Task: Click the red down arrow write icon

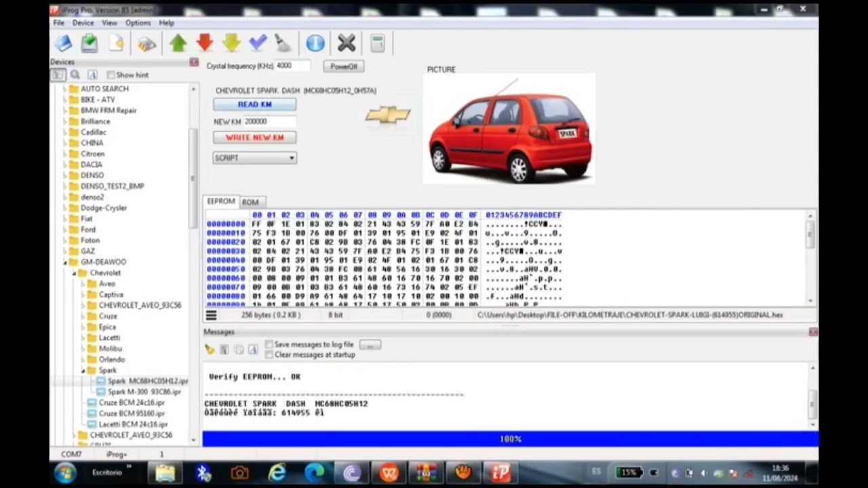Action: pyautogui.click(x=204, y=43)
